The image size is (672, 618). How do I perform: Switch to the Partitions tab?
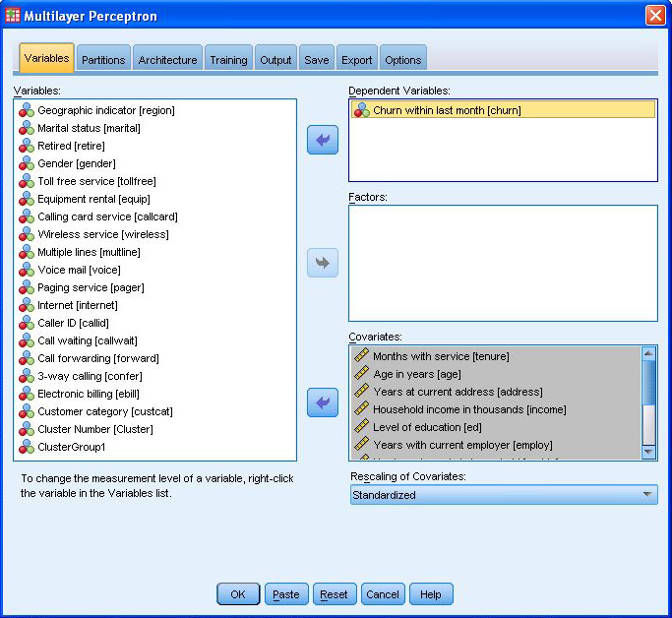point(103,60)
